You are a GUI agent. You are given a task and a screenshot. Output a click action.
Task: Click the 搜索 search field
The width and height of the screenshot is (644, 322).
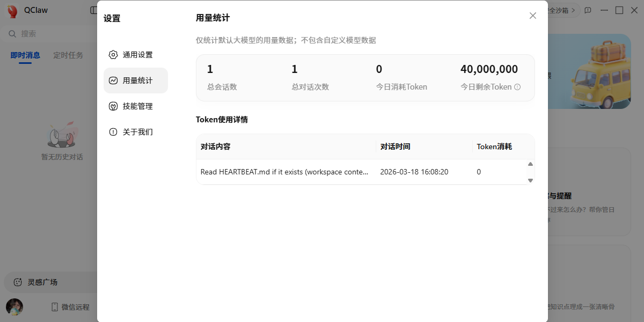[51, 34]
